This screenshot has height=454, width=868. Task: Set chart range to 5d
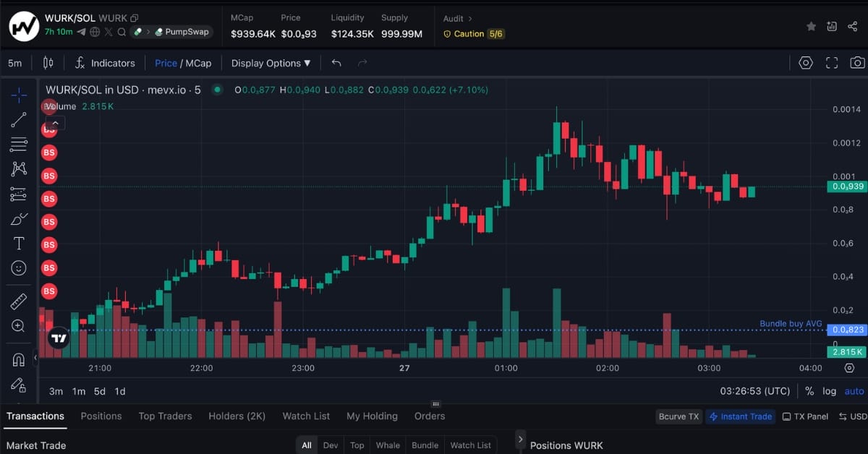[x=100, y=391]
